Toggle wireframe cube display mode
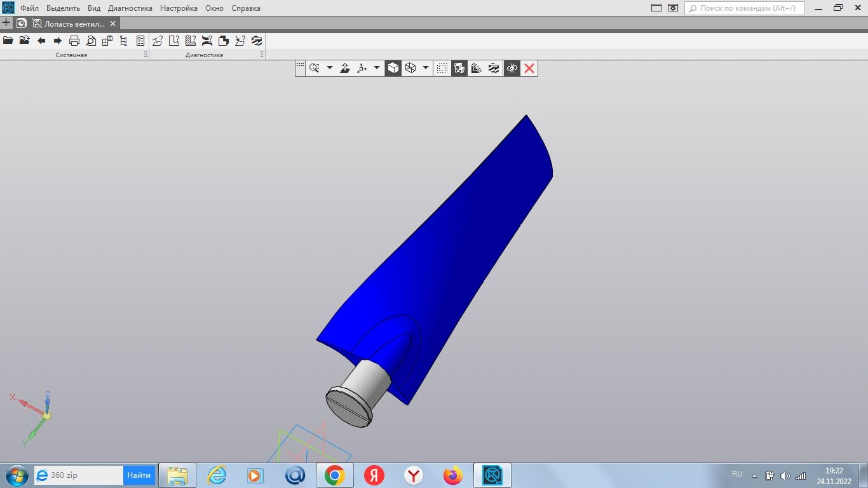The width and height of the screenshot is (868, 488). point(410,68)
